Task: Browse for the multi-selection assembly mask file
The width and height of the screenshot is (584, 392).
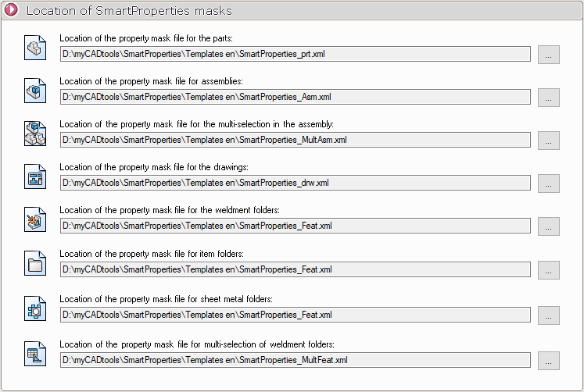Action: (548, 141)
